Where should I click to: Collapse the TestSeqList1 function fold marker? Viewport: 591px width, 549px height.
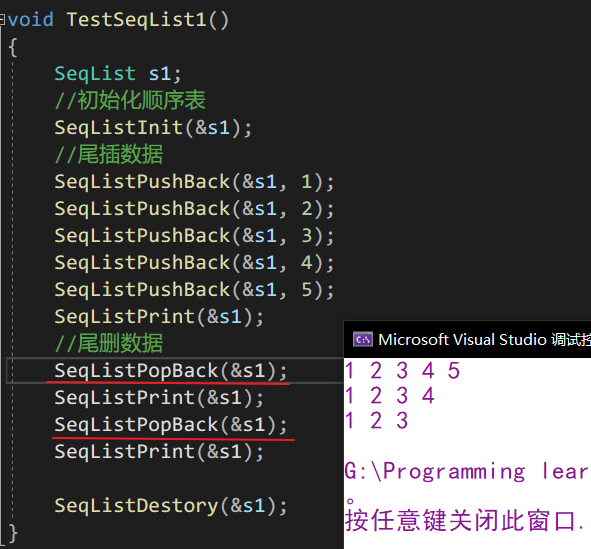(x=2, y=20)
